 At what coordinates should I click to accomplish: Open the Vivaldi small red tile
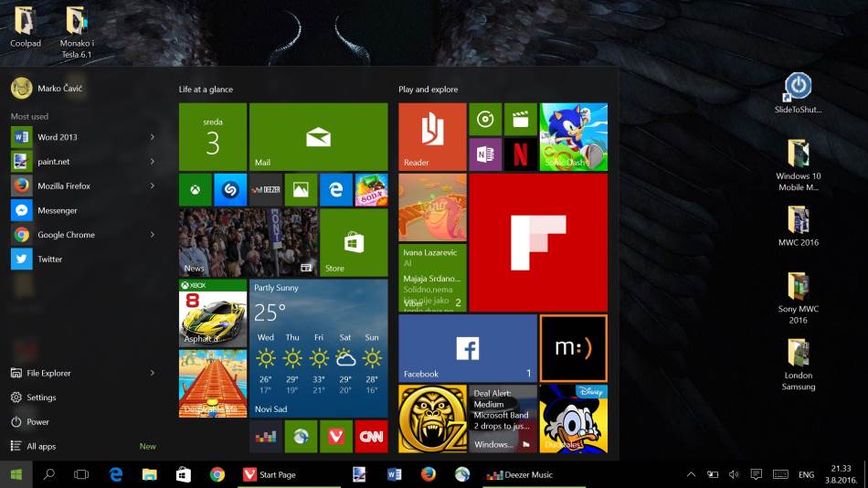336,437
